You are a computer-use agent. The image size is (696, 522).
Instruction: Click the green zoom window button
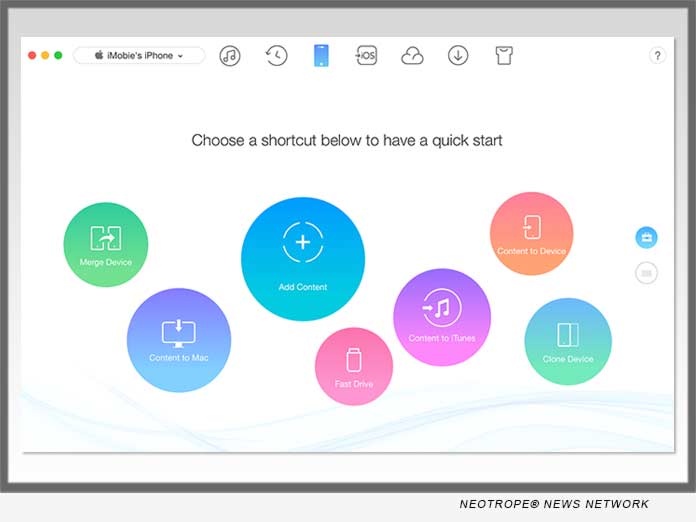pyautogui.click(x=58, y=55)
